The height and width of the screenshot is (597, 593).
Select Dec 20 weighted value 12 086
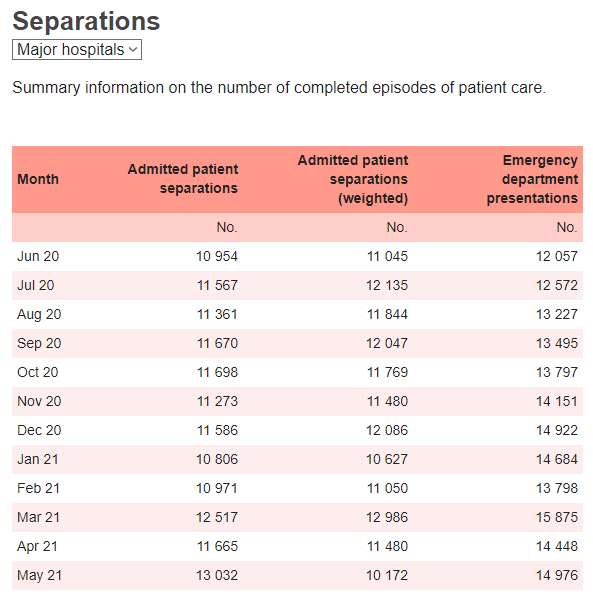point(387,430)
